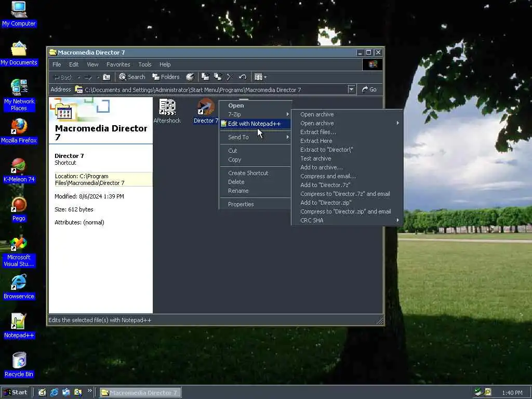Choose Test archive in 7-Zip submenu
532x399 pixels.
coord(347,158)
